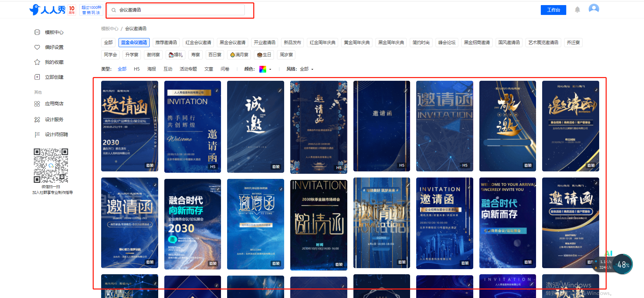Filter type by 活动专题
The height and width of the screenshot is (298, 644).
[188, 69]
